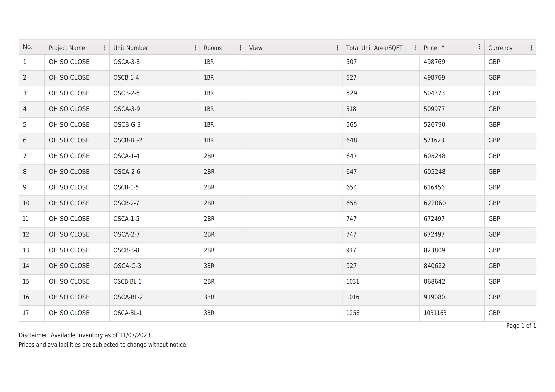Image resolution: width=555 pixels, height=392 pixels.
Task: Sort by Total Unit Area/SQFT header
Action: pyautogui.click(x=374, y=48)
